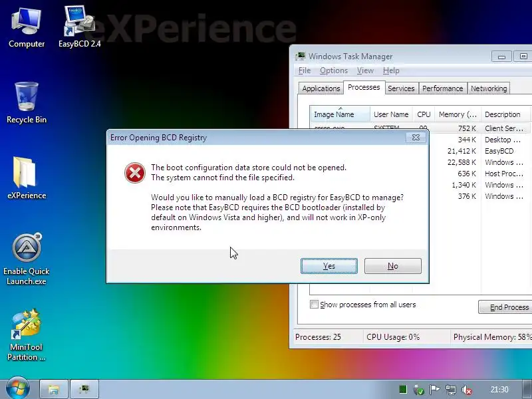Maximize the Windows Task Manager window

(x=523, y=57)
